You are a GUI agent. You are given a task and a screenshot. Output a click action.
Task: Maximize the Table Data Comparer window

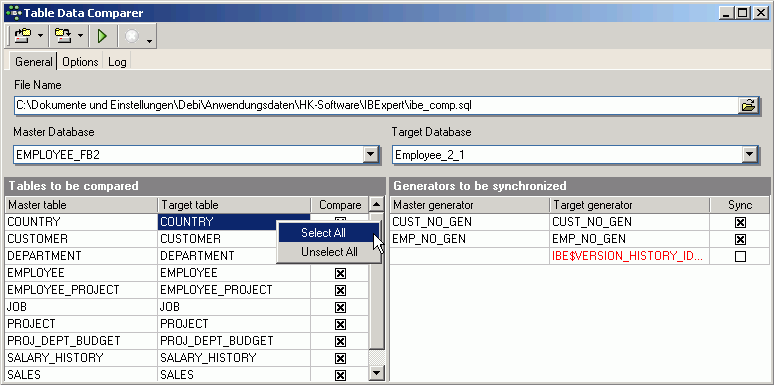point(742,13)
